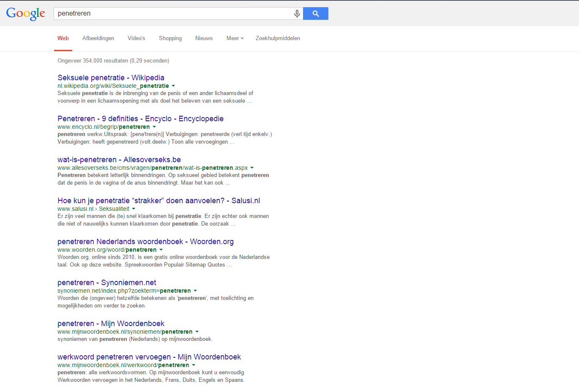The image size is (579, 392).
Task: Open the Salusi.nl result title
Action: click(x=158, y=201)
